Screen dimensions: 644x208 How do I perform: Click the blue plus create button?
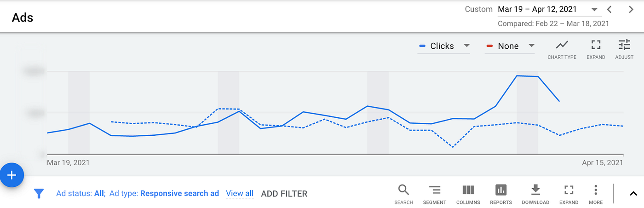point(11,175)
